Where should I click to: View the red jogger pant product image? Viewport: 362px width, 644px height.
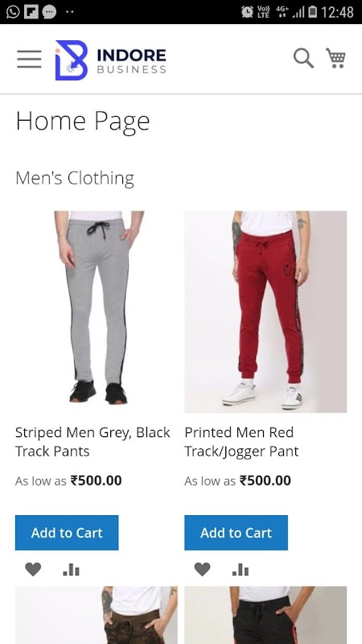pos(265,312)
